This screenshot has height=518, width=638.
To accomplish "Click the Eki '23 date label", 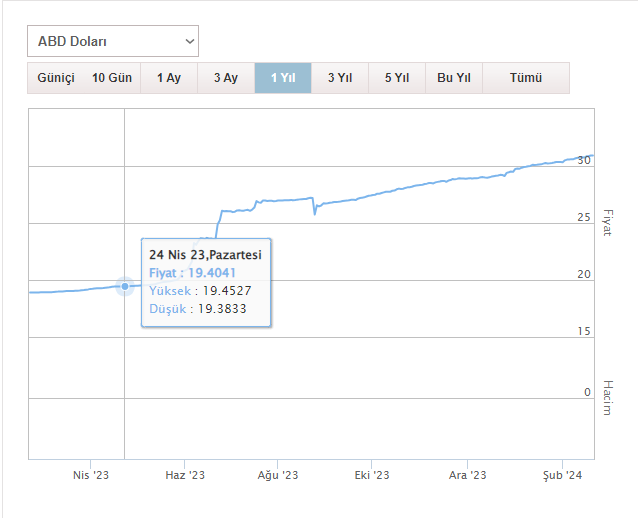I will [x=372, y=475].
